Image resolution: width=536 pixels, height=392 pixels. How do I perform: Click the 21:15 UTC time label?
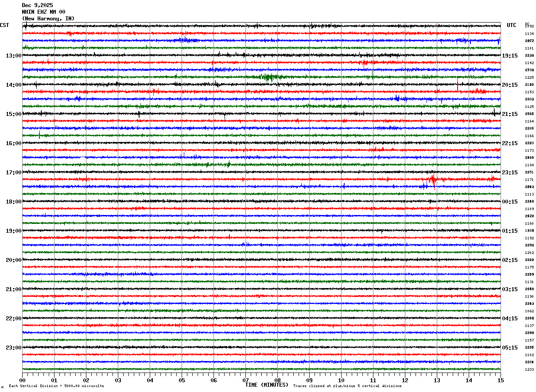point(510,114)
